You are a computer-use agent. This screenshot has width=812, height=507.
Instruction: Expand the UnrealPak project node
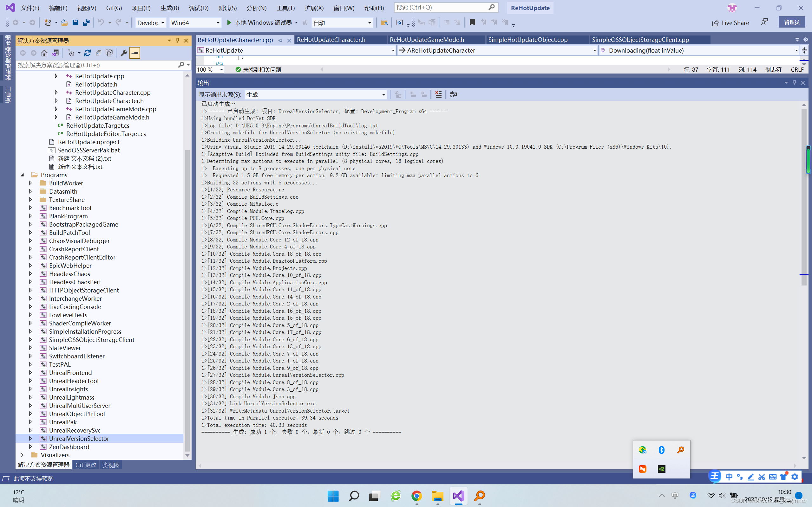point(30,422)
